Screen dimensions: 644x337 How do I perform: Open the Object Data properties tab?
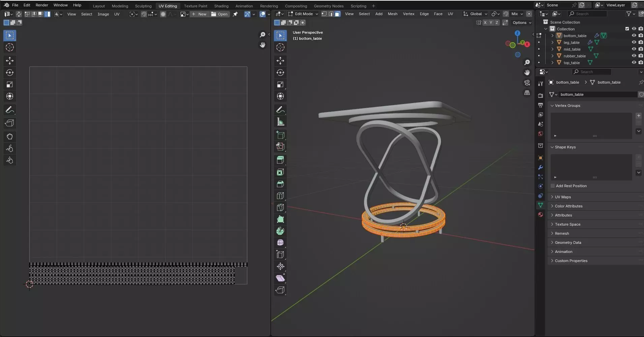(541, 205)
